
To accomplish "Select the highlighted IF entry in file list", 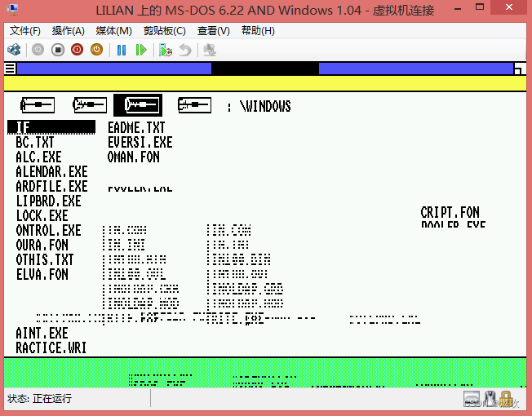I will point(51,127).
